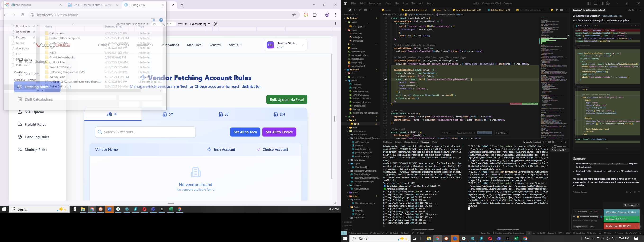
Task: Open the Map Price nav link
Action: [194, 45]
